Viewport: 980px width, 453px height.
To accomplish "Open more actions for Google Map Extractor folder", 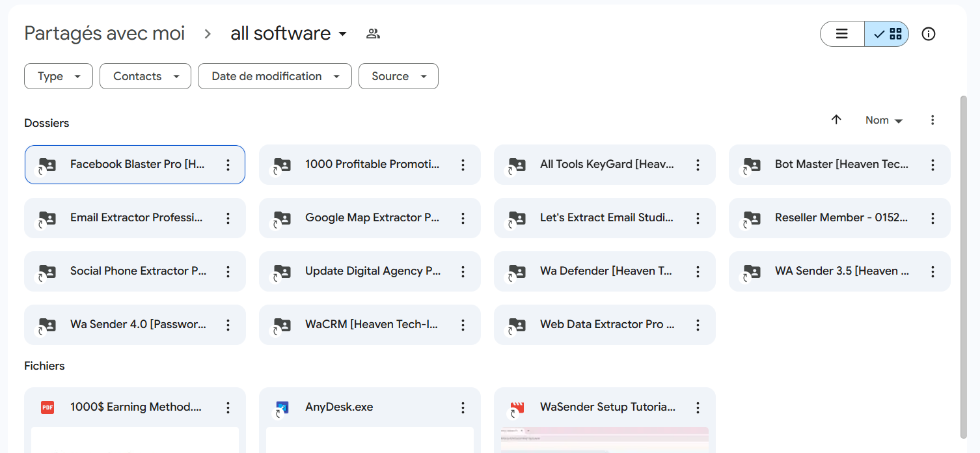I will click(x=463, y=218).
